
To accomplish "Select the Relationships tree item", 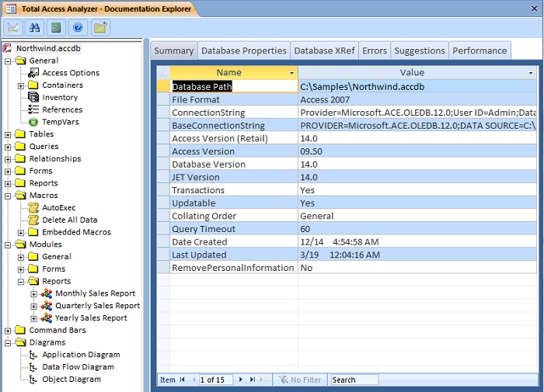I will point(55,159).
